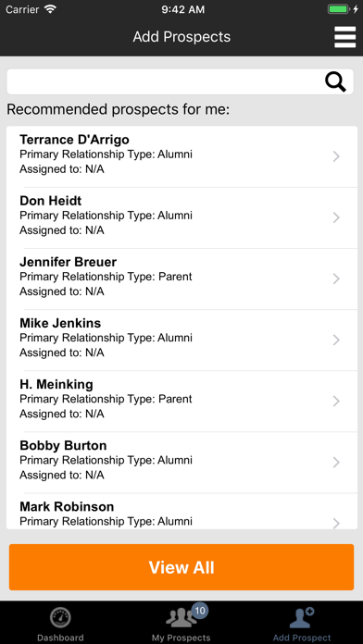363x644 pixels.
Task: Expand Jennifer Breuer chevron arrow
Action: click(336, 279)
